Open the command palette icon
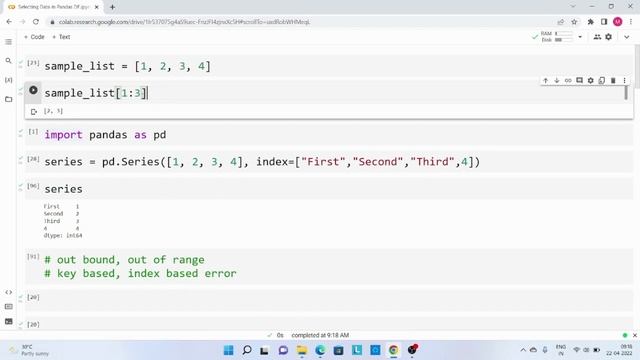This screenshot has width=640, height=360. (8, 307)
